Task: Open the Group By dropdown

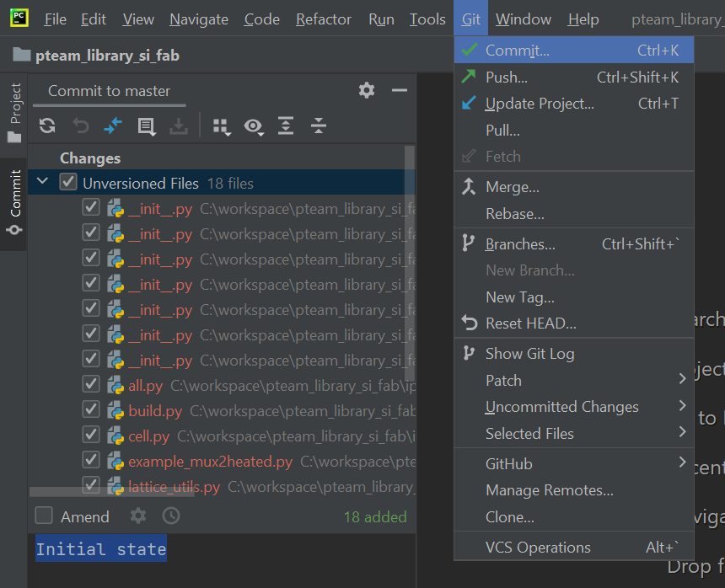Action: [221, 126]
